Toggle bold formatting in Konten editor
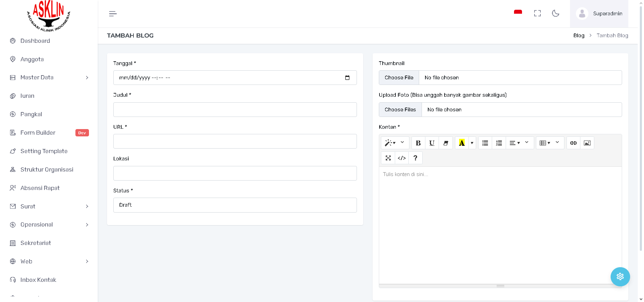 click(x=418, y=143)
